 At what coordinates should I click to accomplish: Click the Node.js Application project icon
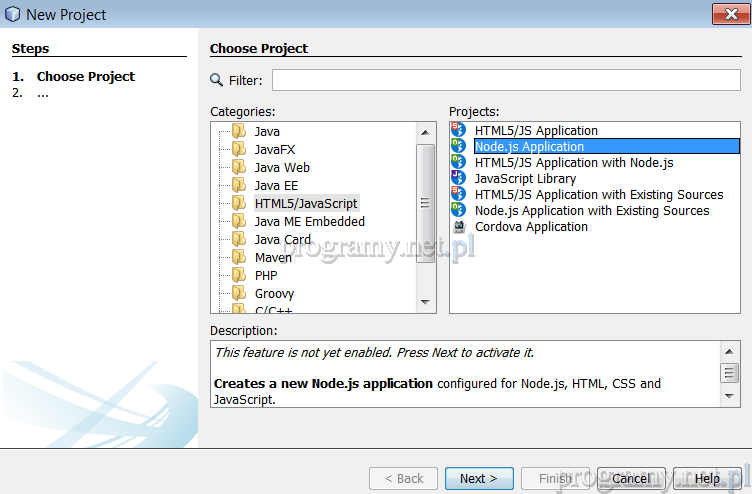[459, 146]
